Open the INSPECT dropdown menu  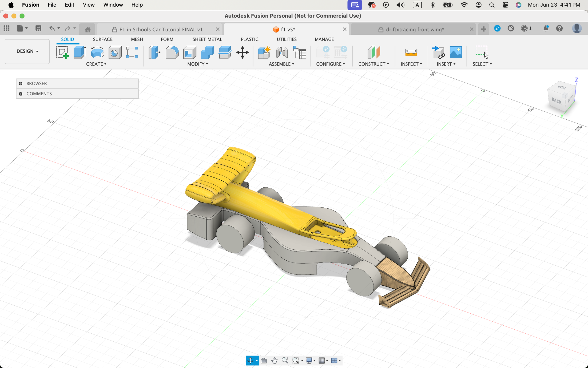pyautogui.click(x=411, y=64)
